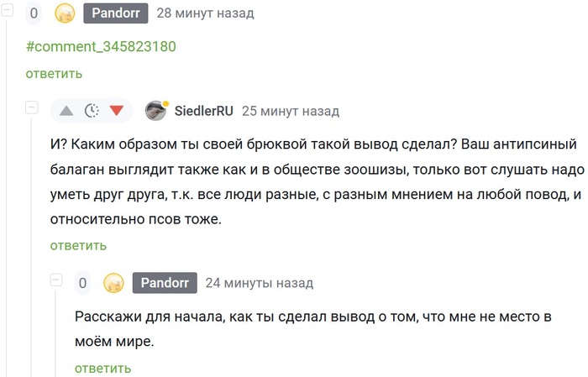
Task: Upvote SiedlerRU's comment
Action: point(66,111)
